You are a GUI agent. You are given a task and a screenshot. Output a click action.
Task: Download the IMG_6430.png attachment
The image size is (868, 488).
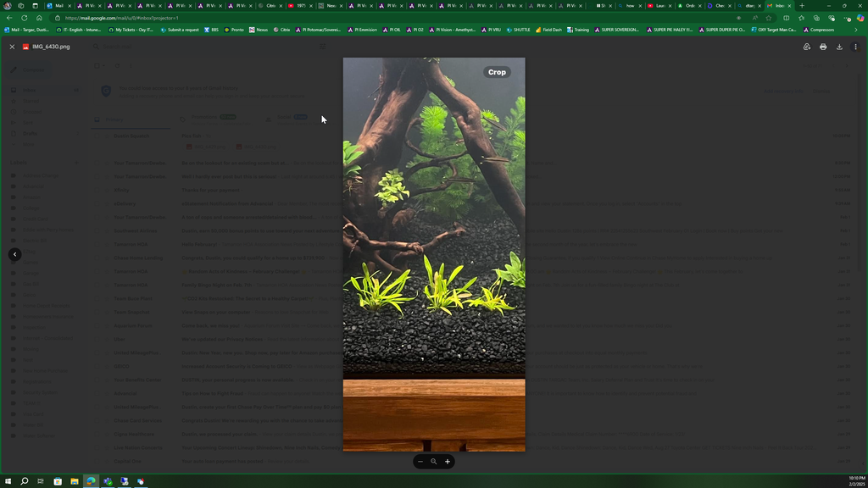click(839, 47)
